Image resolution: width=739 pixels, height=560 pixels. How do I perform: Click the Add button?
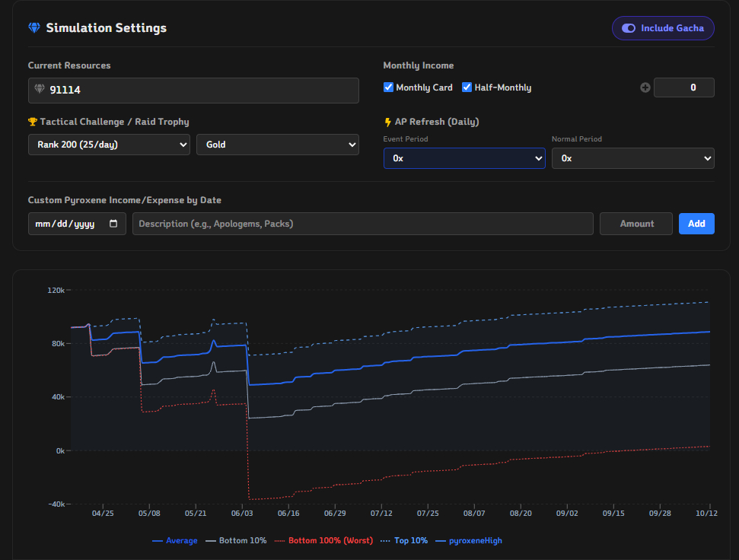[696, 224]
